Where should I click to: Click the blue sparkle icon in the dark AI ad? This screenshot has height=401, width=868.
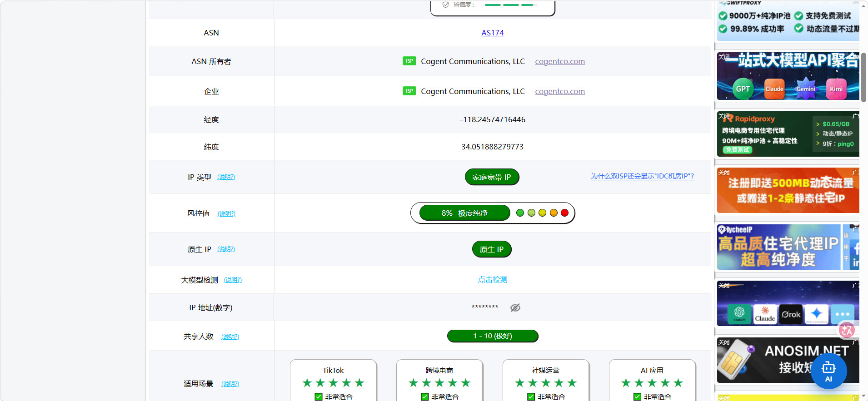(817, 314)
